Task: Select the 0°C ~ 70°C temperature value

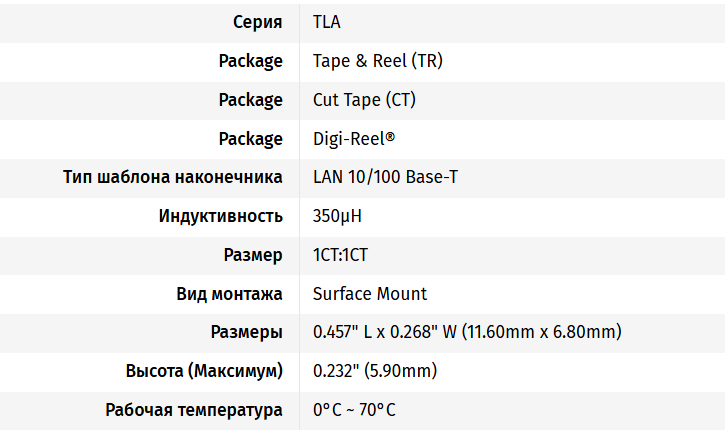Action: pos(353,410)
